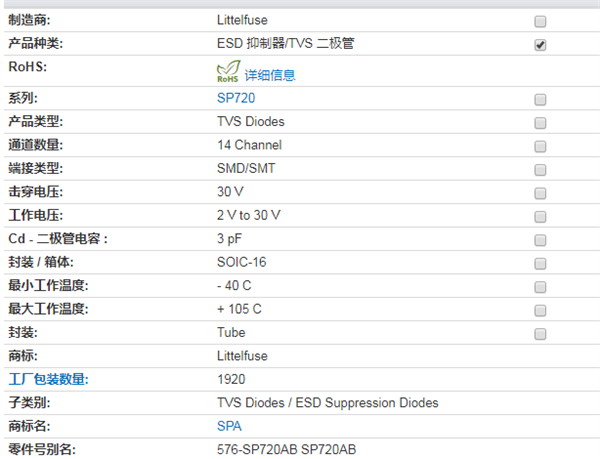Click the 击穿电压 30 V value text
Image resolution: width=600 pixels, height=459 pixels.
(x=230, y=192)
